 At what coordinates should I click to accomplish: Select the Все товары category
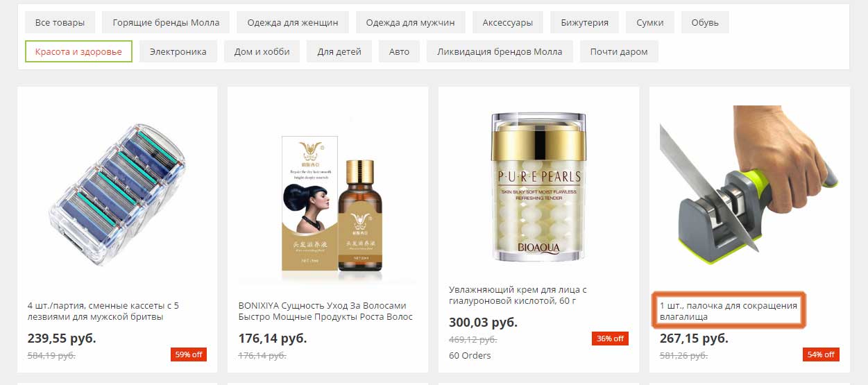[x=60, y=22]
